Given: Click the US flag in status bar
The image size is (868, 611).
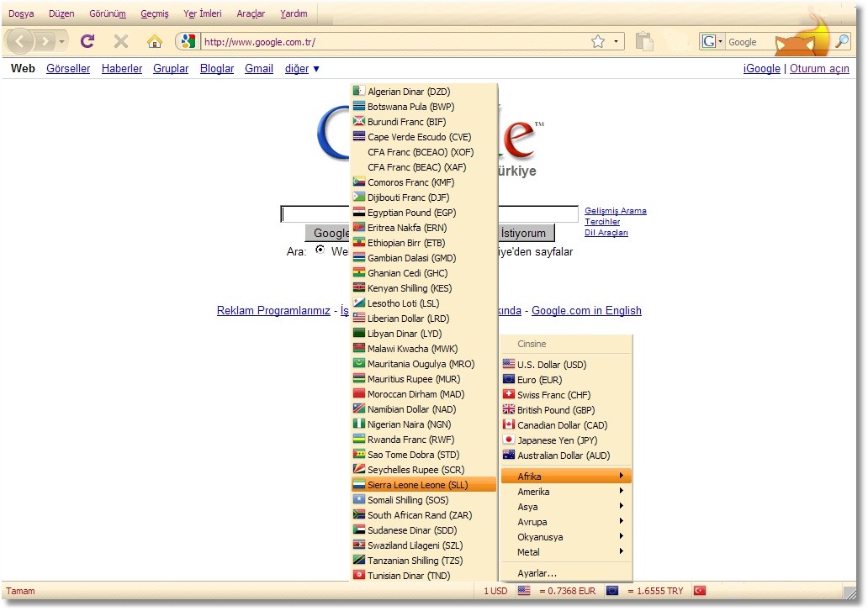Looking at the screenshot, I should click(524, 591).
